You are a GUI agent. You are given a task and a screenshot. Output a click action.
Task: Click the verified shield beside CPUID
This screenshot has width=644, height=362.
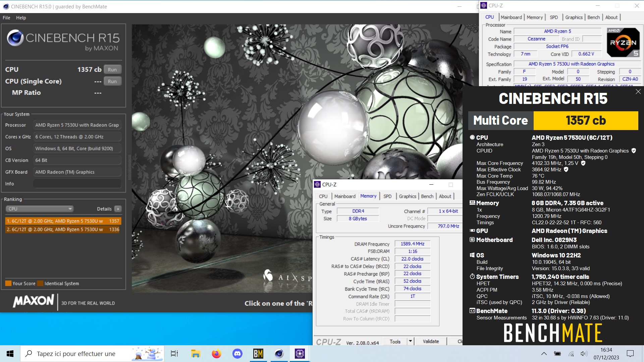coord(634,151)
